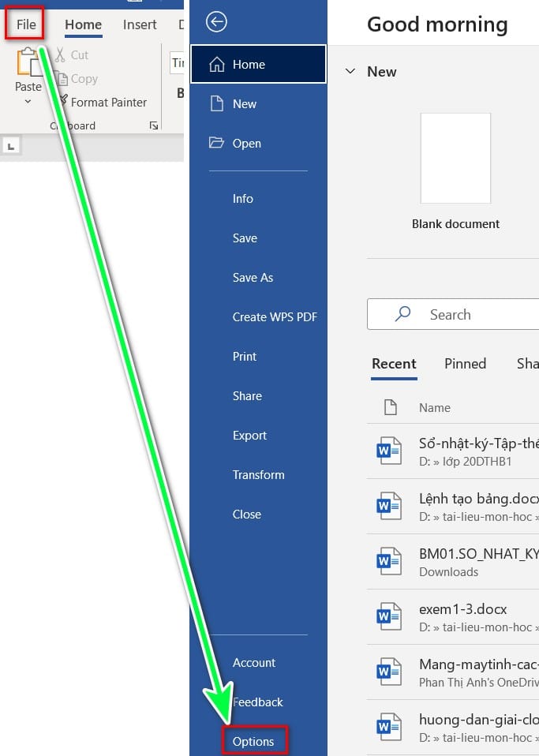
Task: Click the Cut scissors icon
Action: 60,54
